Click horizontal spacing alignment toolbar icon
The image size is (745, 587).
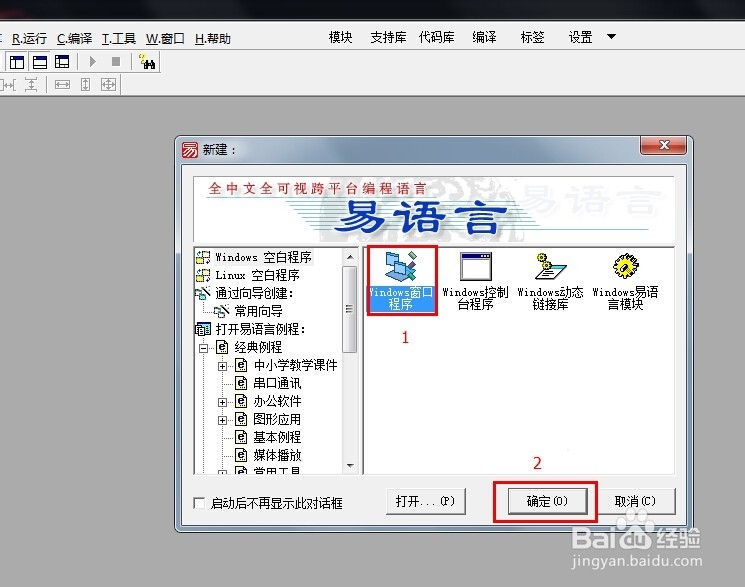[8, 85]
